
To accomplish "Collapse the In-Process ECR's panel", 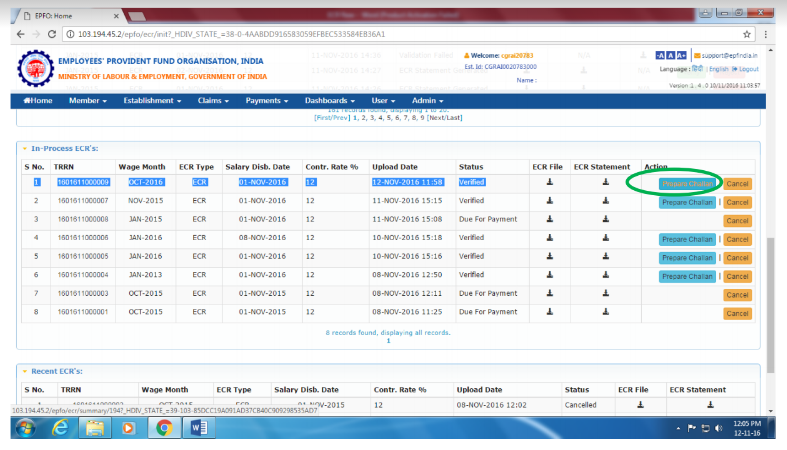I will point(25,148).
